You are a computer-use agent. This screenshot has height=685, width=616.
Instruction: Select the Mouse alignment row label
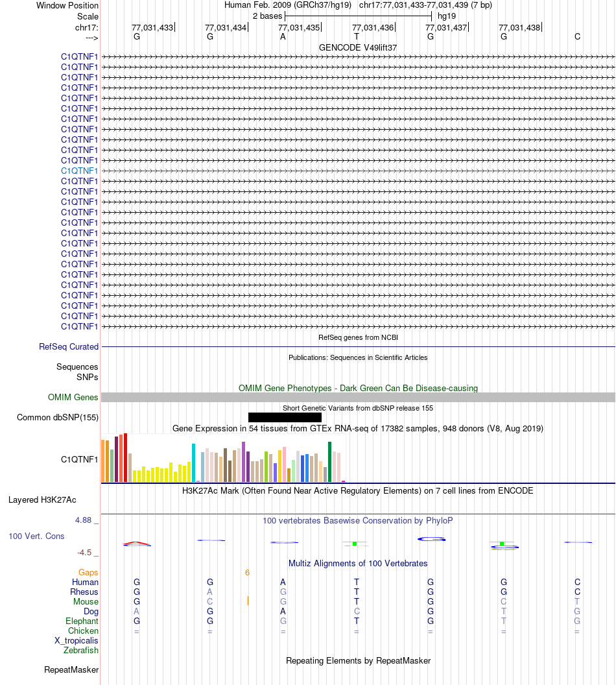[86, 601]
